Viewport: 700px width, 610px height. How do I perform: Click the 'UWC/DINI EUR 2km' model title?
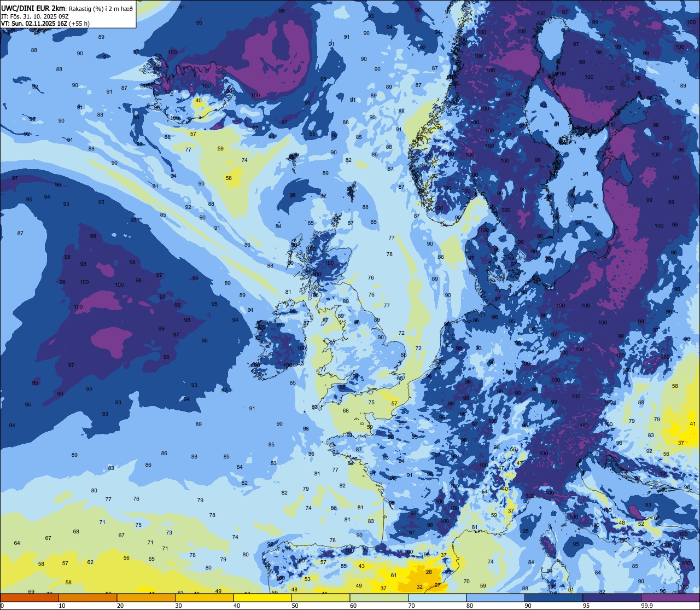coord(33,8)
